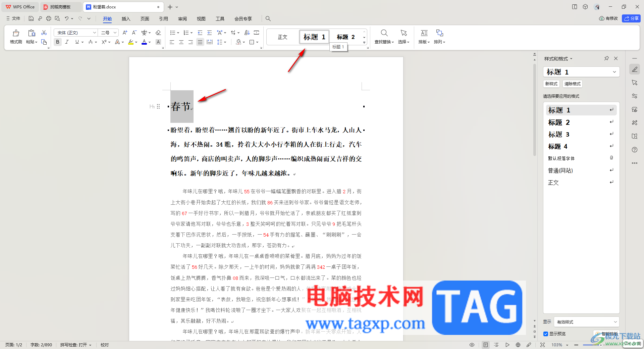Viewport: 644px width, 349px height.
Task: Select 标题 3 in the styles list
Action: pyautogui.click(x=581, y=134)
